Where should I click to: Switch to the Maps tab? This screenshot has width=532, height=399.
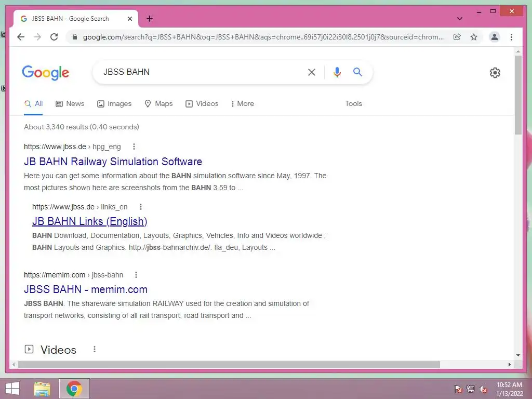click(158, 104)
